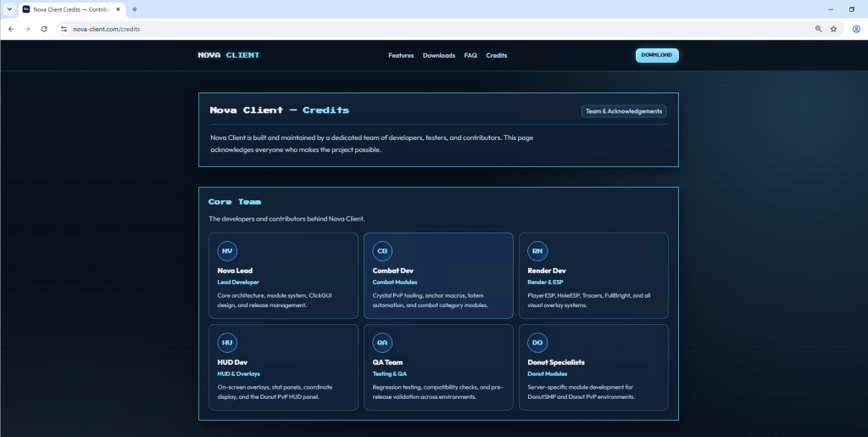Click the Testing & QA role label
Viewport: 868px width, 437px height.
[390, 374]
